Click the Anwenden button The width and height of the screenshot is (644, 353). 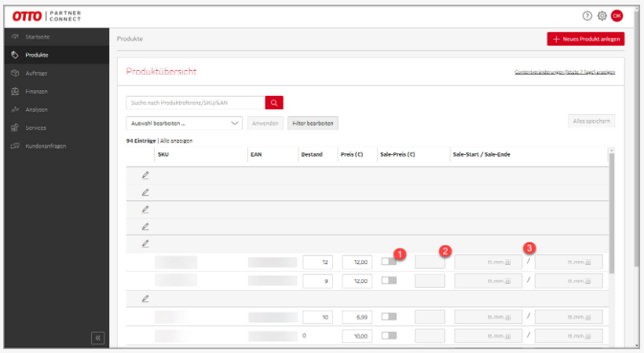click(x=265, y=123)
